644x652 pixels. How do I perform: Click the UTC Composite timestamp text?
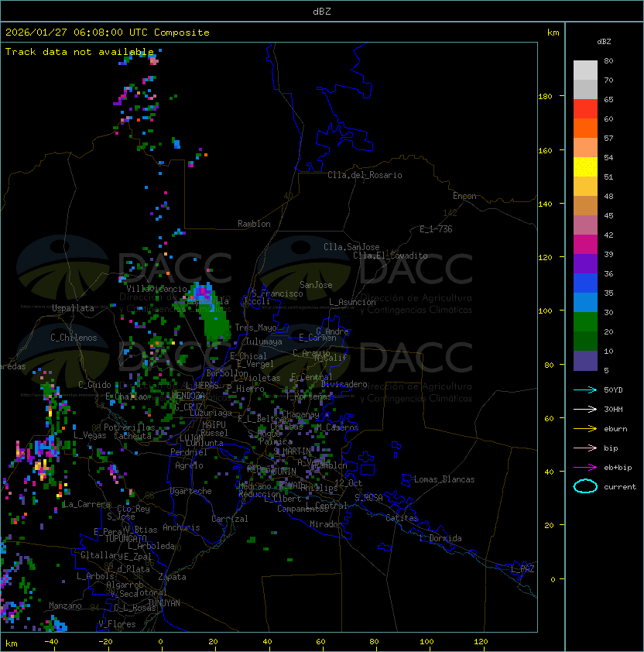107,33
